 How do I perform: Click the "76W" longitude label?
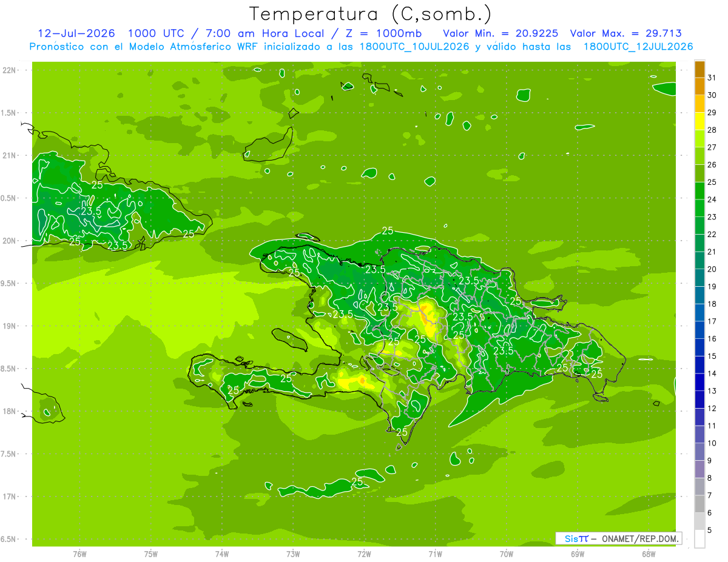79,554
